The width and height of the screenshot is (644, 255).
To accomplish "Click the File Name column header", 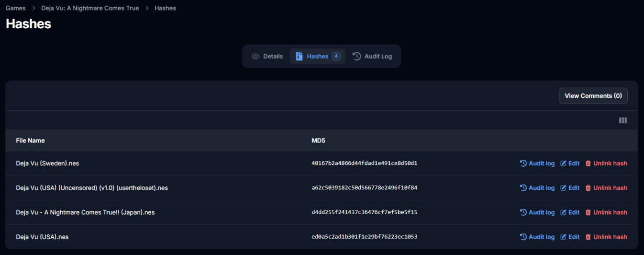I will (30, 140).
